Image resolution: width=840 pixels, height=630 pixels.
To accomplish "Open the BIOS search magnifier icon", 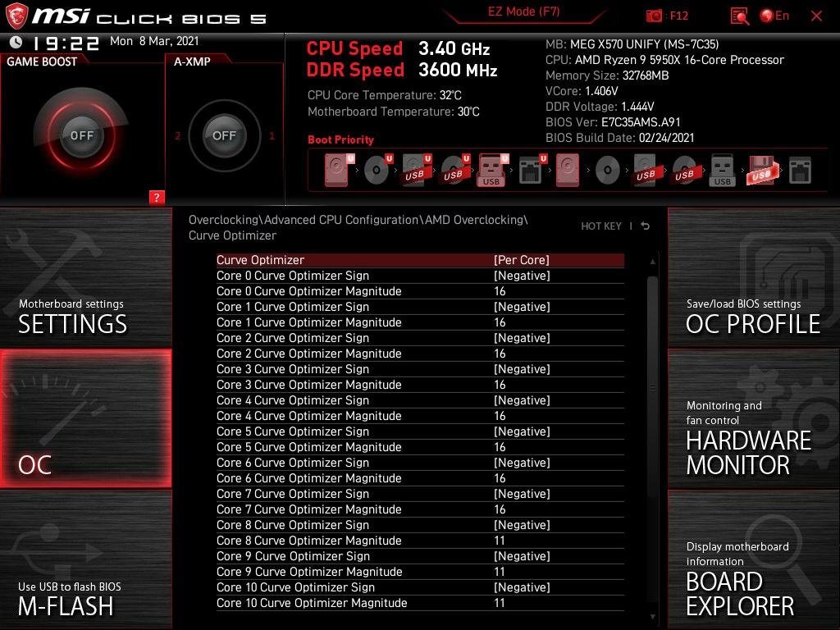I will [x=739, y=16].
